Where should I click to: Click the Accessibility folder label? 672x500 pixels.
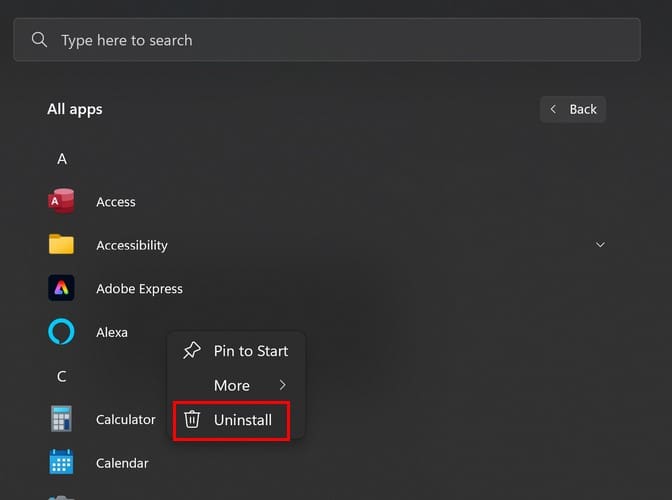(132, 246)
